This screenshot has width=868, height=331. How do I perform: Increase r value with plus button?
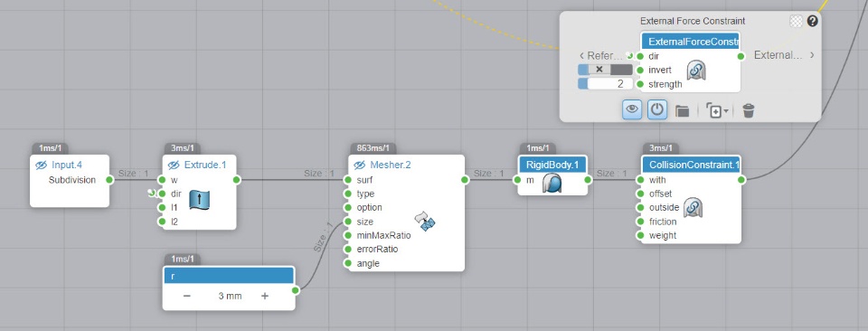point(265,296)
